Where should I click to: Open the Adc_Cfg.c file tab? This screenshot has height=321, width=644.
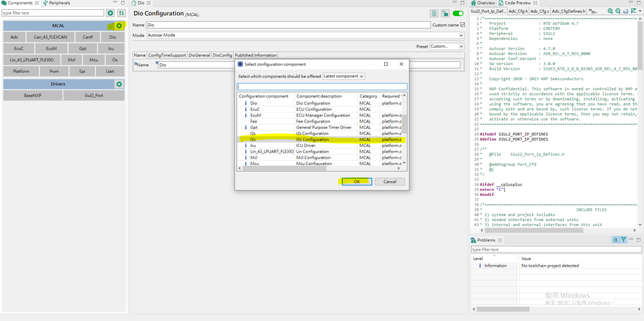point(540,11)
